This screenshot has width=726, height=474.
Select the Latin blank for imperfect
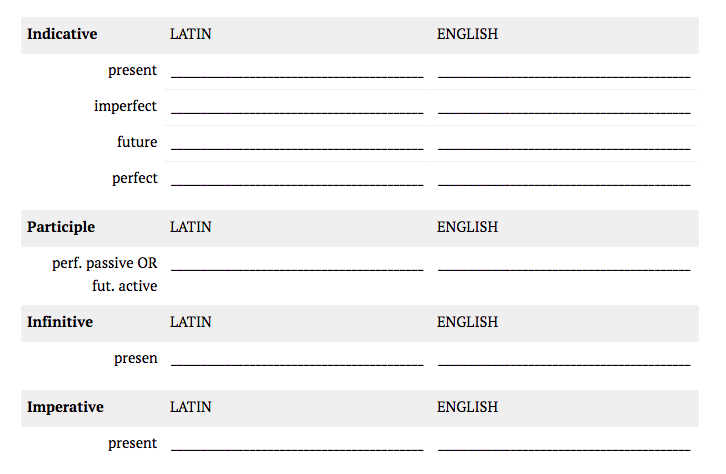click(297, 107)
